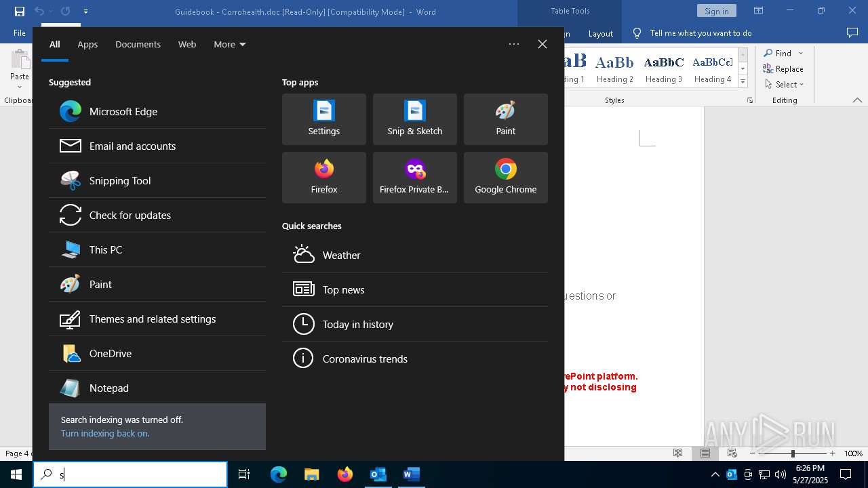Switch to Word on taskbar
868x488 pixels.
411,474
